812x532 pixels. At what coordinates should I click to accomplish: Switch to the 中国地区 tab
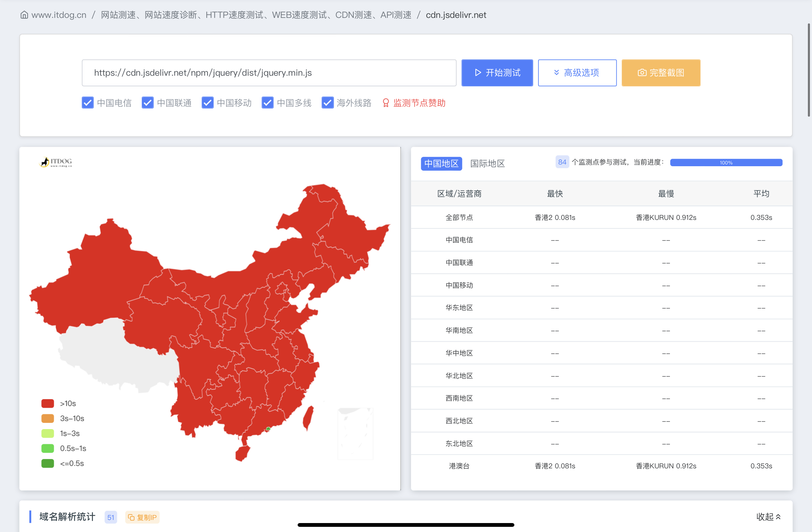[441, 163]
